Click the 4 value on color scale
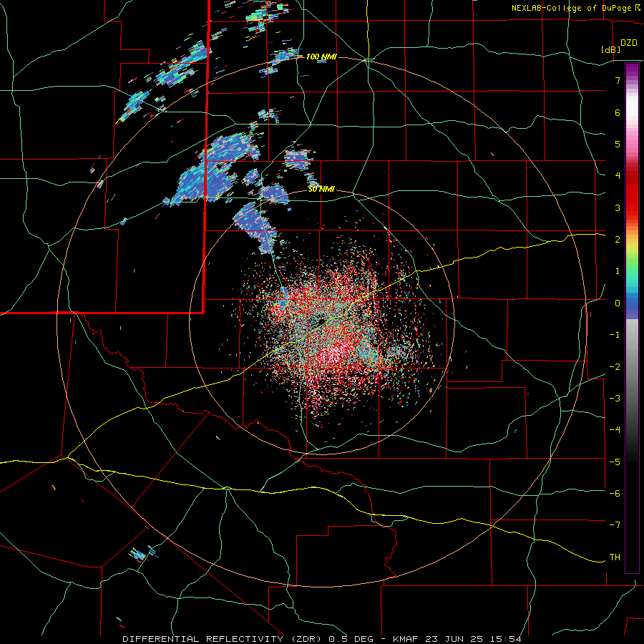The image size is (644, 644). coord(618,176)
